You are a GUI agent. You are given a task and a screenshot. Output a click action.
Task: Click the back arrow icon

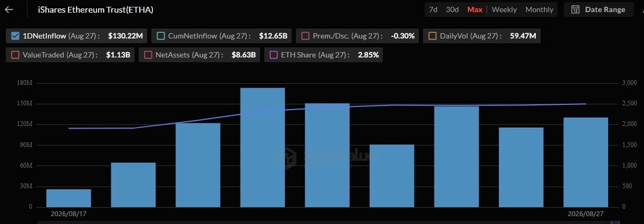[9, 9]
